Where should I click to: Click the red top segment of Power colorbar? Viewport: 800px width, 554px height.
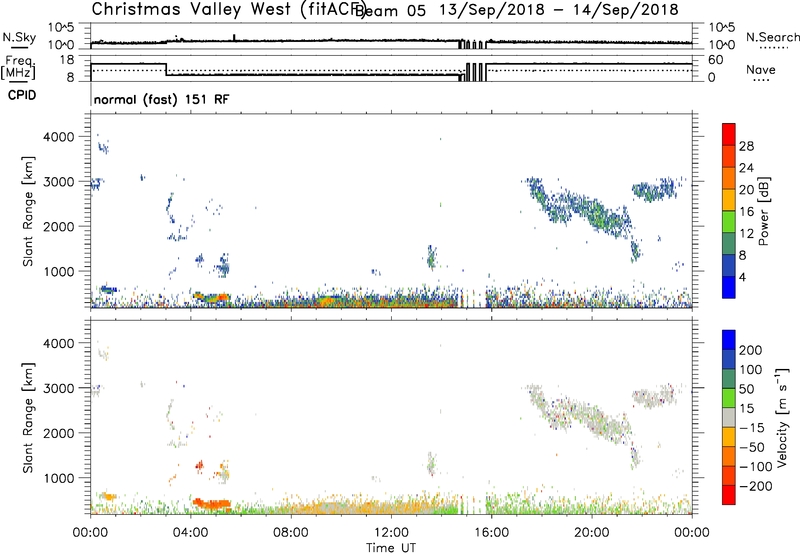point(729,134)
